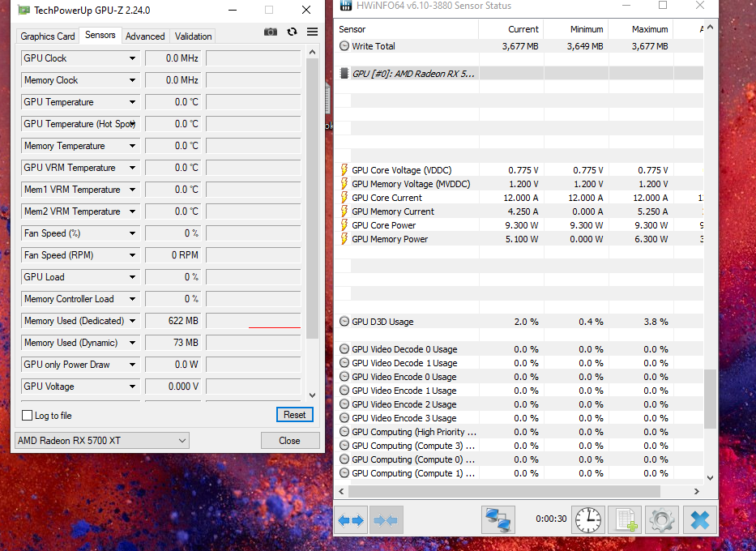Screen dimensions: 756x551
Task: Click the GPU-Z refresh icon
Action: tap(292, 32)
